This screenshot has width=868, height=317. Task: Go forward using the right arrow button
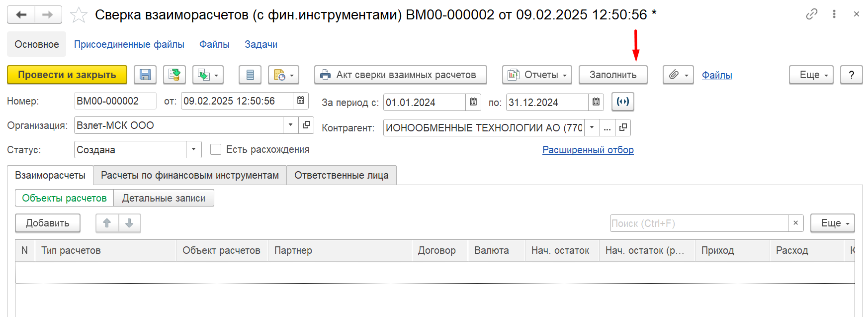[48, 15]
